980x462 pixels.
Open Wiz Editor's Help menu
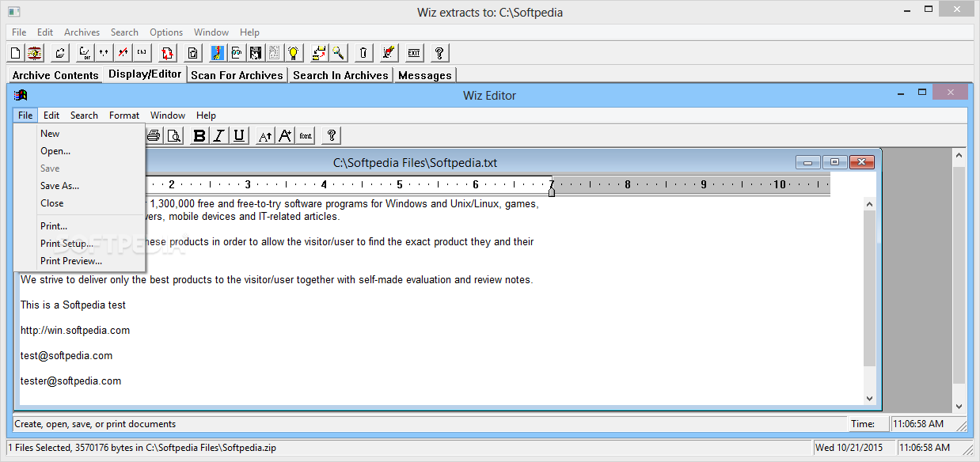click(206, 116)
